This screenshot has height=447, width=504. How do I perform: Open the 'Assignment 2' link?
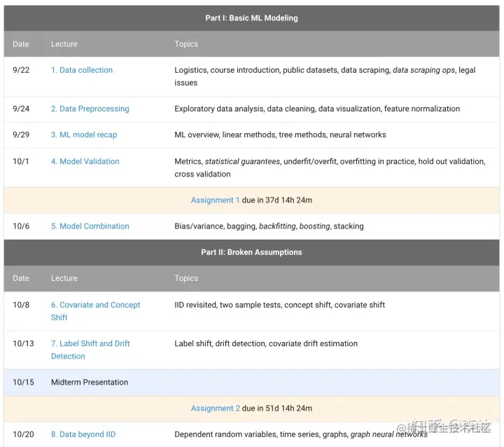pyautogui.click(x=216, y=408)
